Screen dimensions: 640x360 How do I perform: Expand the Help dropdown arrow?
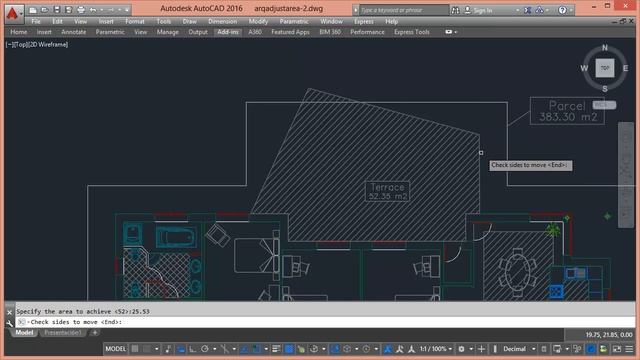point(571,10)
